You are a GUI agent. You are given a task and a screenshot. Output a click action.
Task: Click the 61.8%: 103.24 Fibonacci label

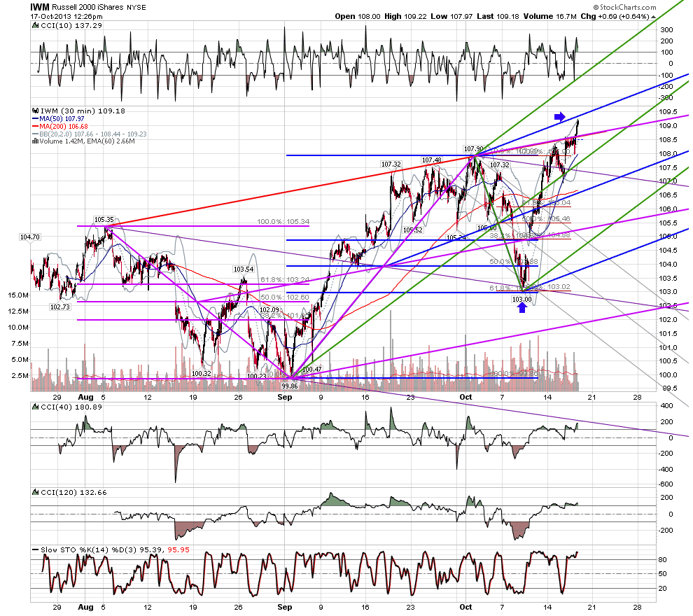[285, 280]
